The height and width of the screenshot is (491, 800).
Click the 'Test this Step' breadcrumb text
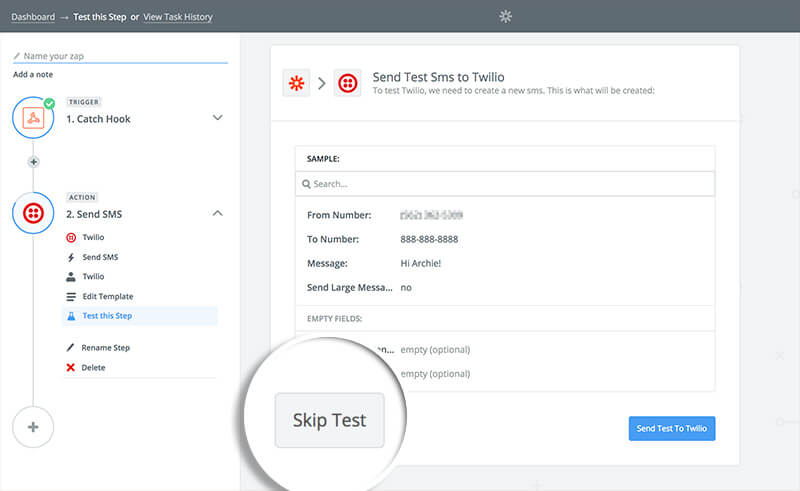coord(99,17)
